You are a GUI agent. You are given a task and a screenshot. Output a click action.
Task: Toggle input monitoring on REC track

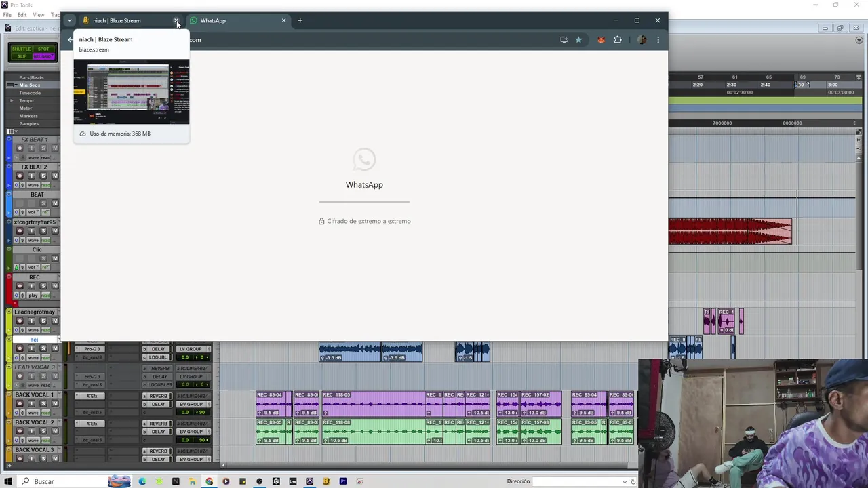click(31, 286)
